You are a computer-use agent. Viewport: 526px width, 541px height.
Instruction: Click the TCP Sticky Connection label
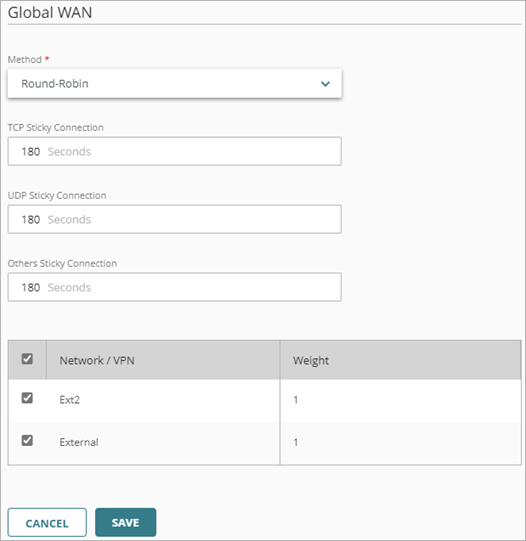click(x=56, y=128)
